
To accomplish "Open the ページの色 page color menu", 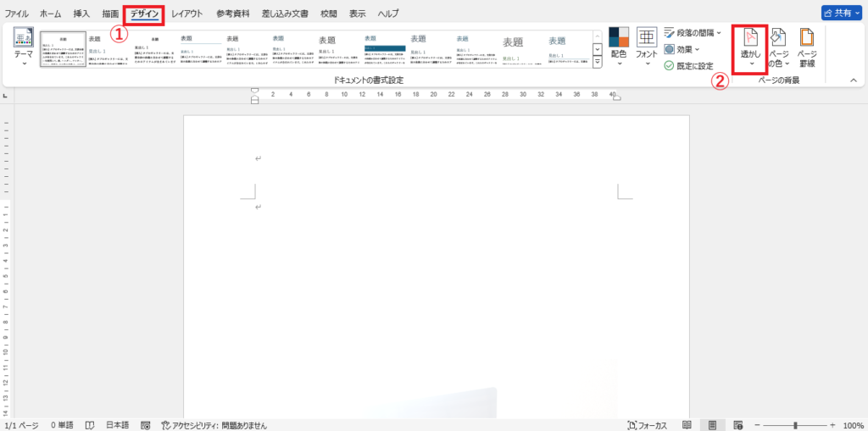I will tap(779, 48).
